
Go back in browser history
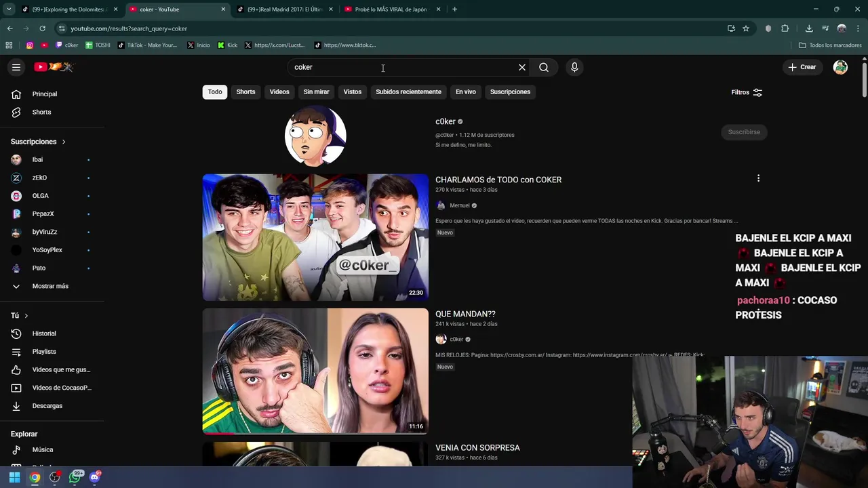point(9,28)
